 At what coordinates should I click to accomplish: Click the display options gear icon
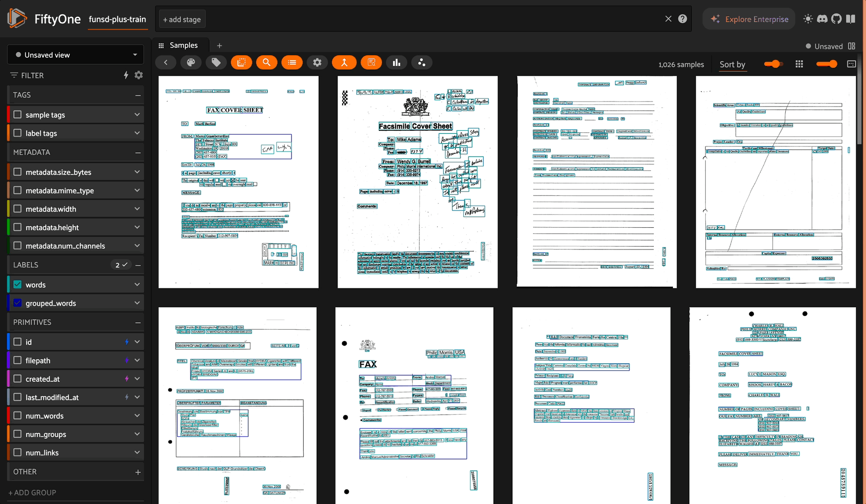point(317,63)
